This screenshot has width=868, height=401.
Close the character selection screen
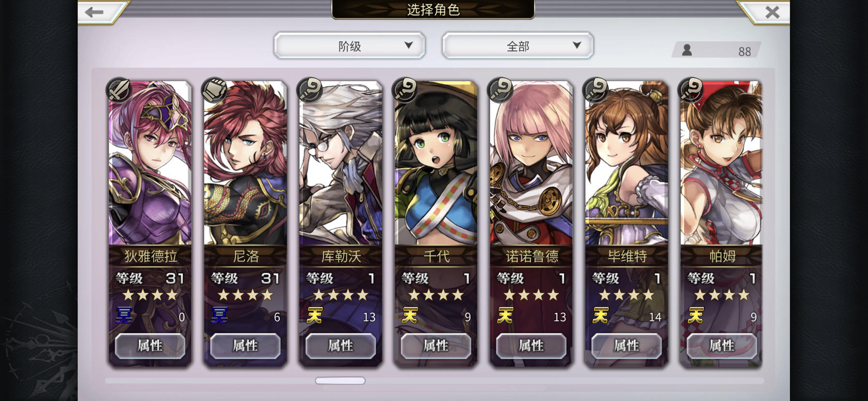(772, 12)
